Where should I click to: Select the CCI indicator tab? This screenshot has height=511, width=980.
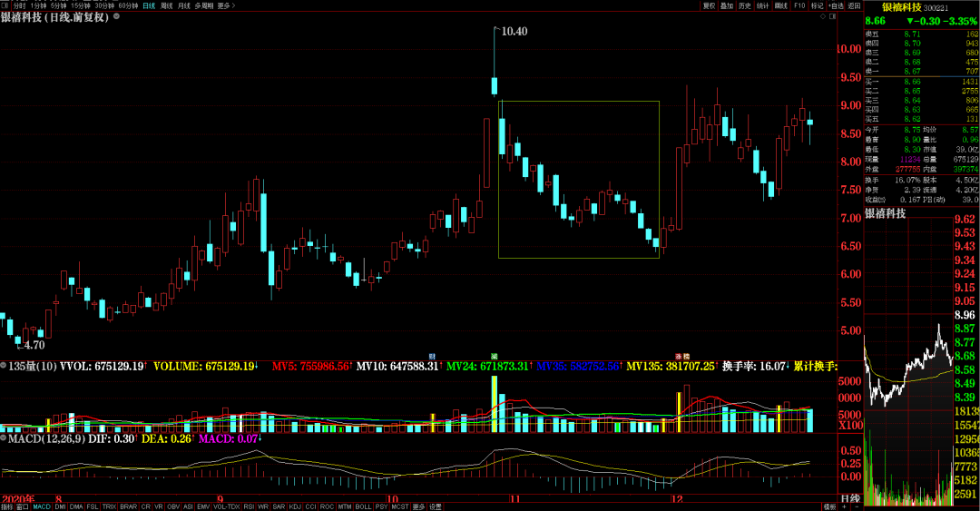coord(310,506)
